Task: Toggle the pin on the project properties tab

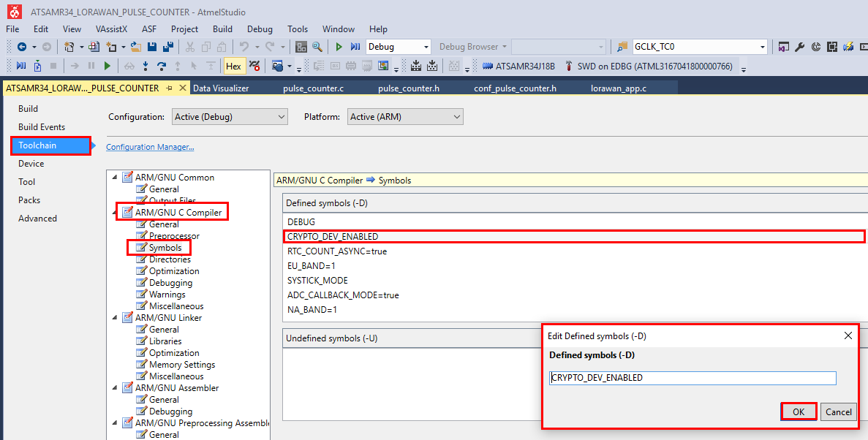Action: coord(169,88)
